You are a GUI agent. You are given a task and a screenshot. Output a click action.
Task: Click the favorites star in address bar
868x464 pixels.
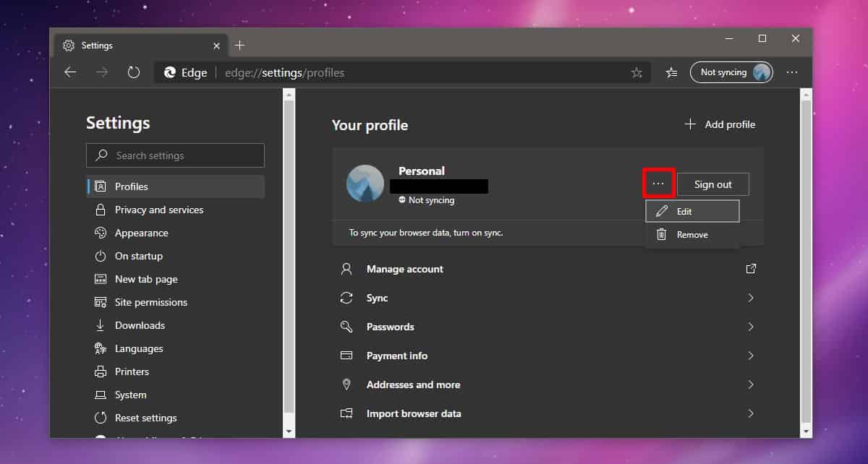[x=637, y=72]
